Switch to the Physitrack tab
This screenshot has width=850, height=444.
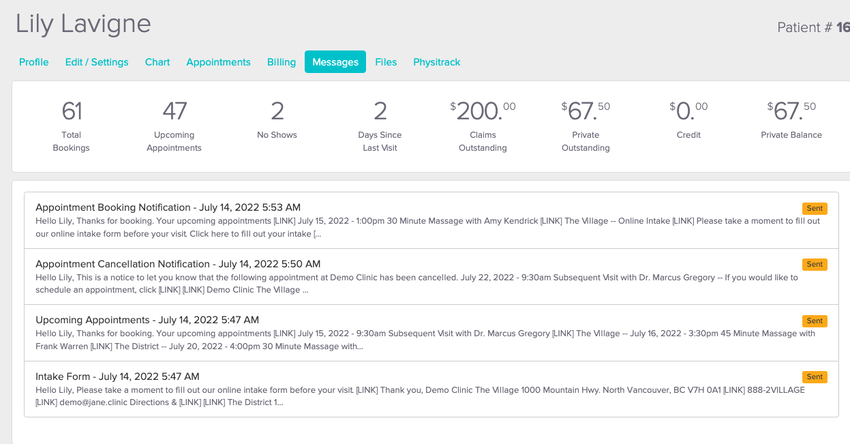(x=437, y=62)
